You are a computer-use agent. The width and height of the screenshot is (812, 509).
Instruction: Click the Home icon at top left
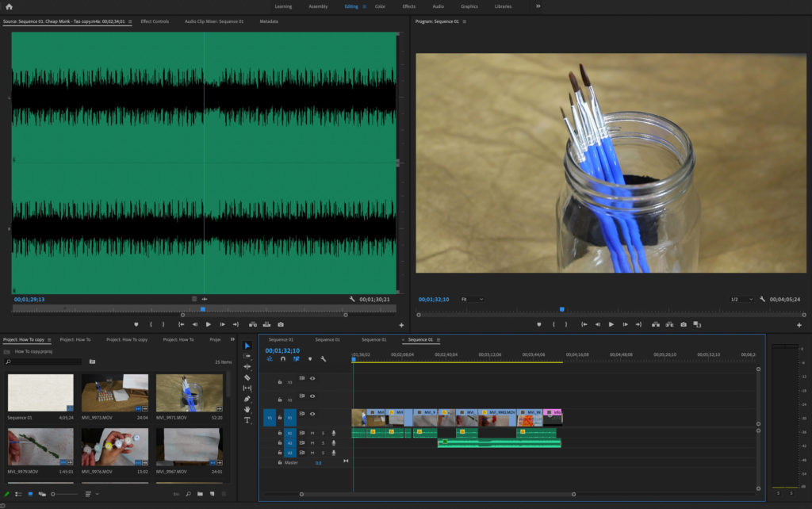[9, 6]
